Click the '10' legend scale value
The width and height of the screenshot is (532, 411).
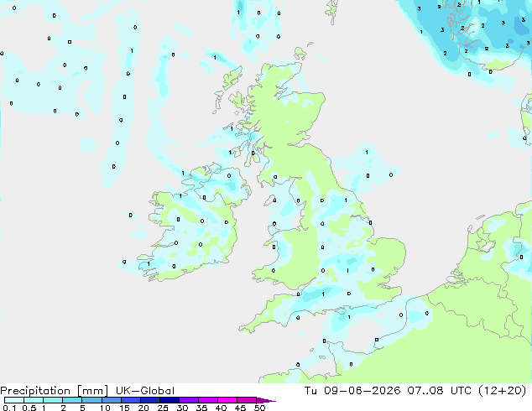tap(105, 408)
